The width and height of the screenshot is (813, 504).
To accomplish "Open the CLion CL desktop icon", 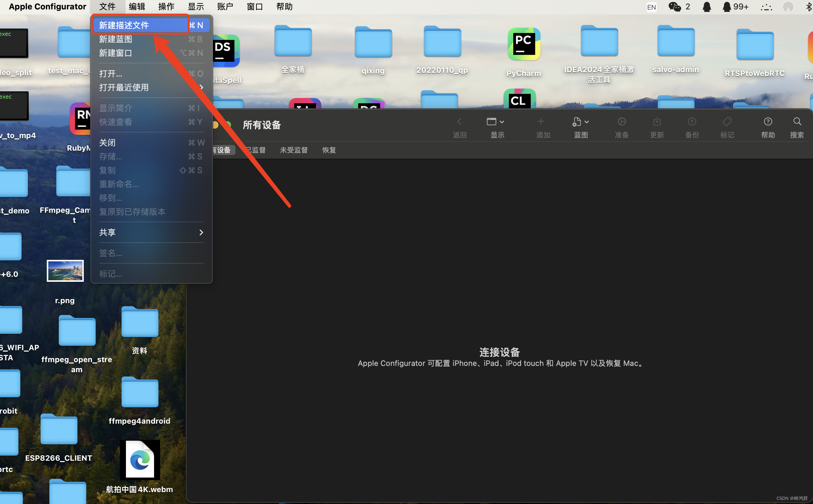I will [x=519, y=99].
